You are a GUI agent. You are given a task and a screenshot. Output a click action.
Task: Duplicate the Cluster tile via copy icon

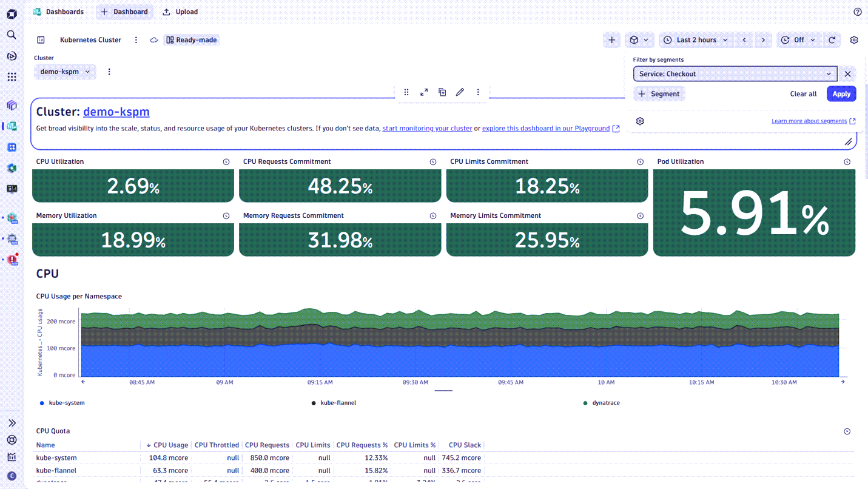click(442, 92)
